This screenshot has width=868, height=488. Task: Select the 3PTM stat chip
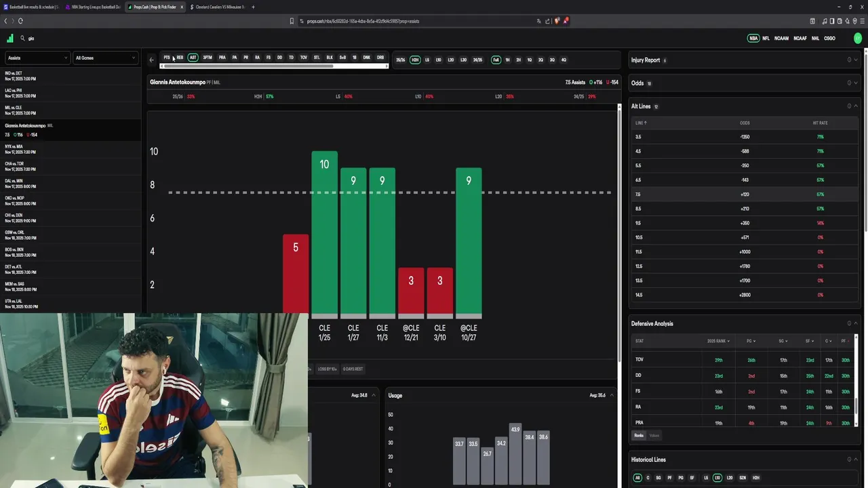[208, 58]
